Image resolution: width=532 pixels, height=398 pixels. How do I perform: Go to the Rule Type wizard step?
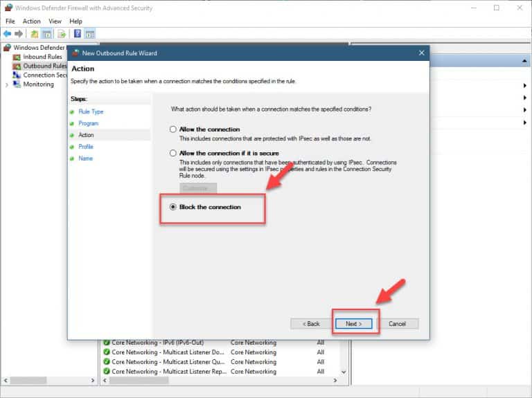tap(91, 111)
